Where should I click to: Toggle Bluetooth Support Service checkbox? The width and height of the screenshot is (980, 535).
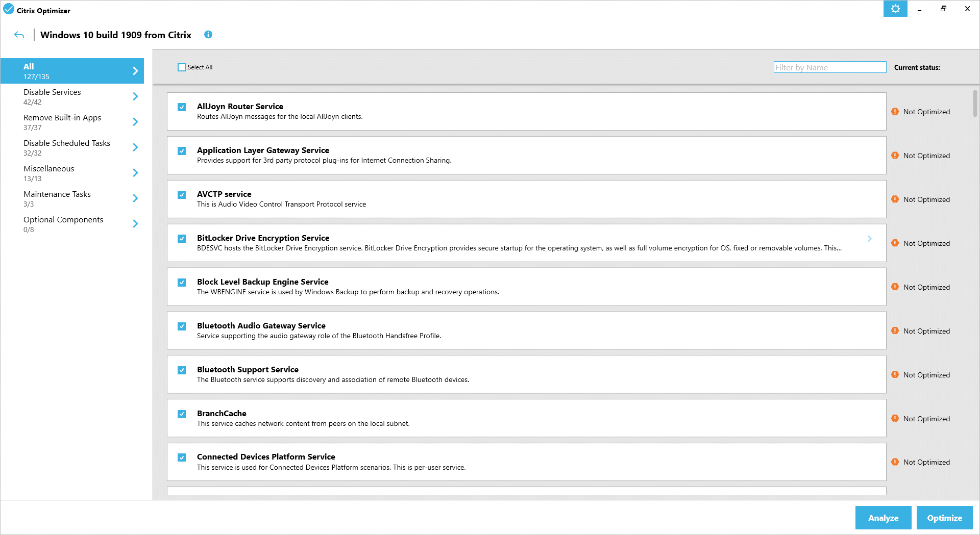click(182, 370)
